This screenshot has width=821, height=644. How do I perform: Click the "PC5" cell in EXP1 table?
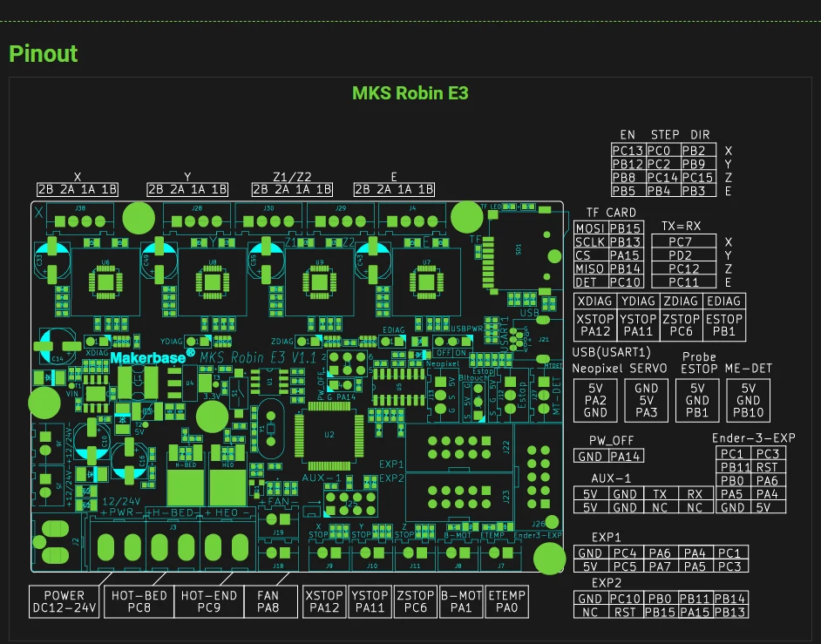pyautogui.click(x=625, y=566)
